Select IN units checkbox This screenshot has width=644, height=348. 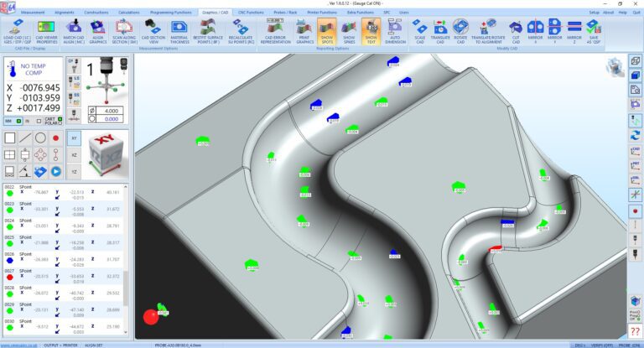point(39,122)
